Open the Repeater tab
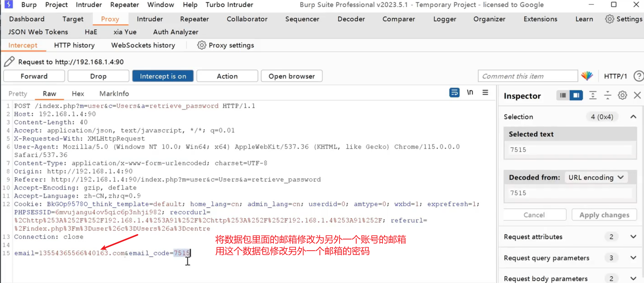644x283 pixels. tap(194, 19)
